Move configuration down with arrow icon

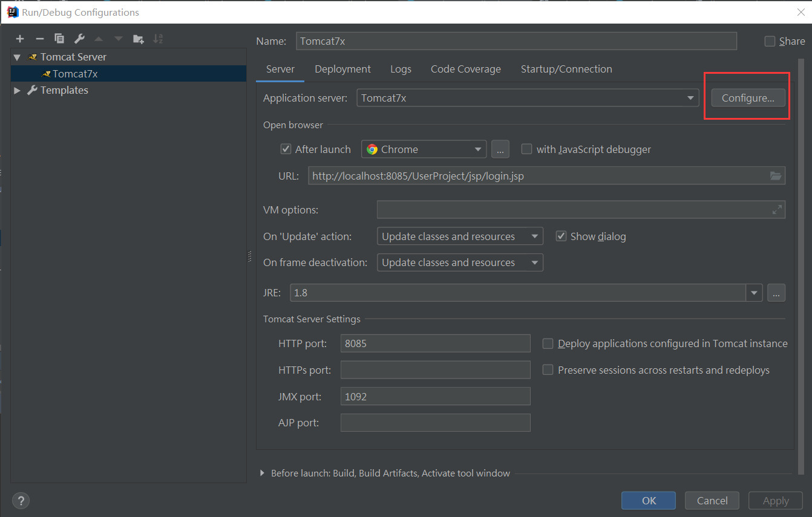[119, 39]
